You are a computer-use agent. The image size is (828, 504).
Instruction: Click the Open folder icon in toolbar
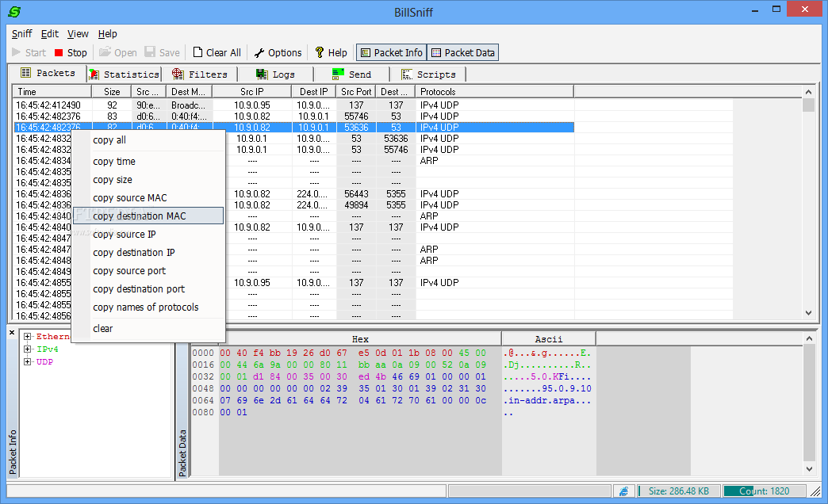[105, 52]
